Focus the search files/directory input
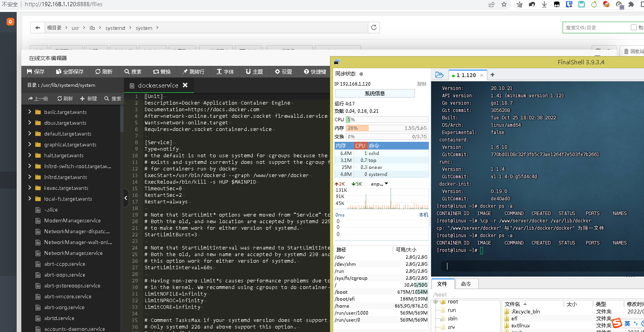644x332 pixels. click(x=596, y=28)
